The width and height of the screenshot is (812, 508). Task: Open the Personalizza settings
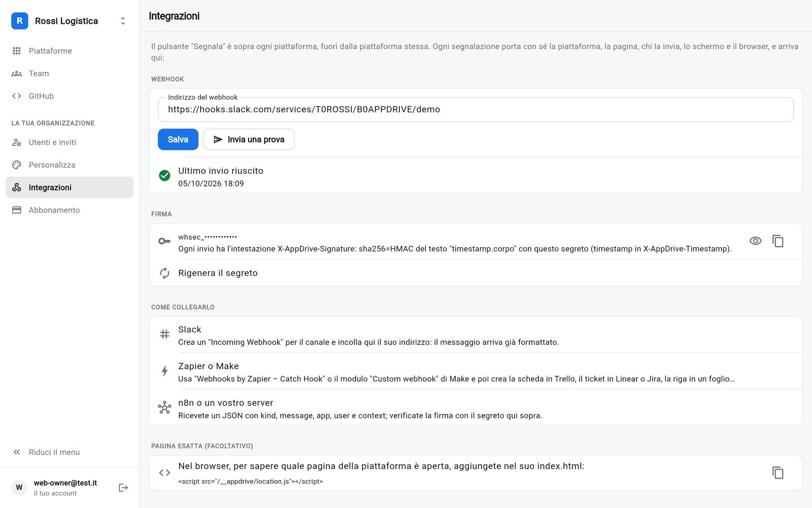point(70,165)
